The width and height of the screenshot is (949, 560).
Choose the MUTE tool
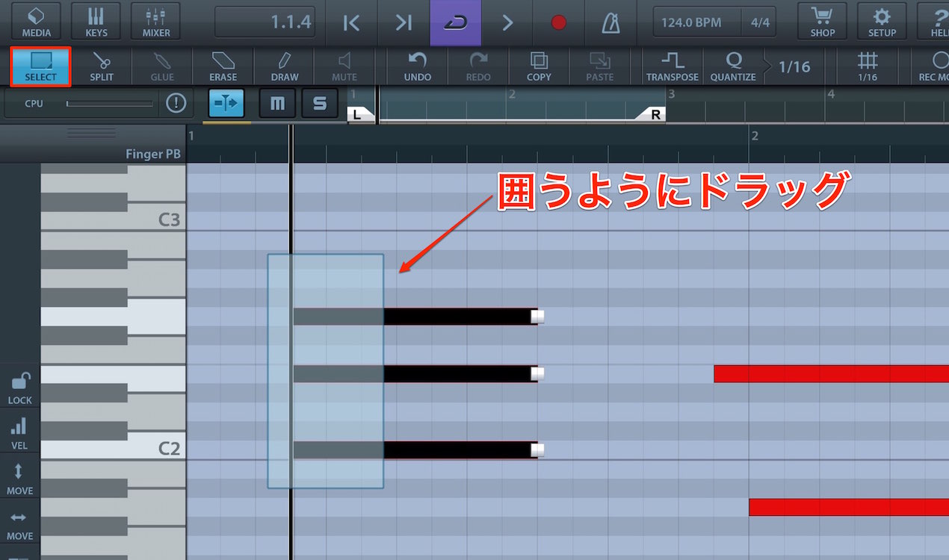point(344,66)
